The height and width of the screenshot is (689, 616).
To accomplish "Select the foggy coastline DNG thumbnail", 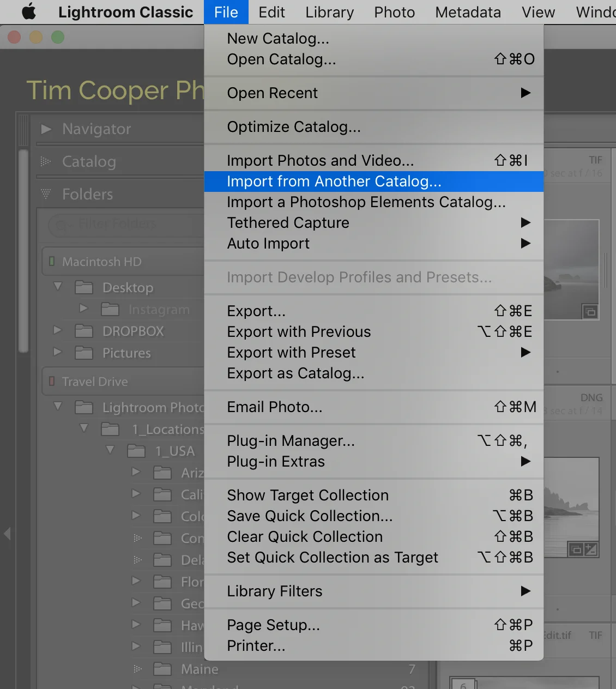I will tap(571, 507).
